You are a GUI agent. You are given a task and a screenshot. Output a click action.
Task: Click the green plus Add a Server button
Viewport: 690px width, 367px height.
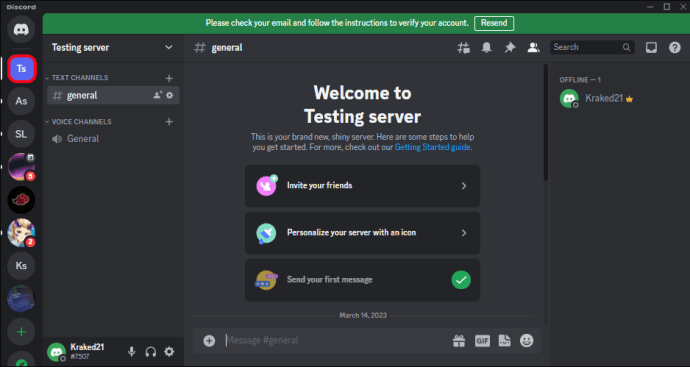[21, 332]
